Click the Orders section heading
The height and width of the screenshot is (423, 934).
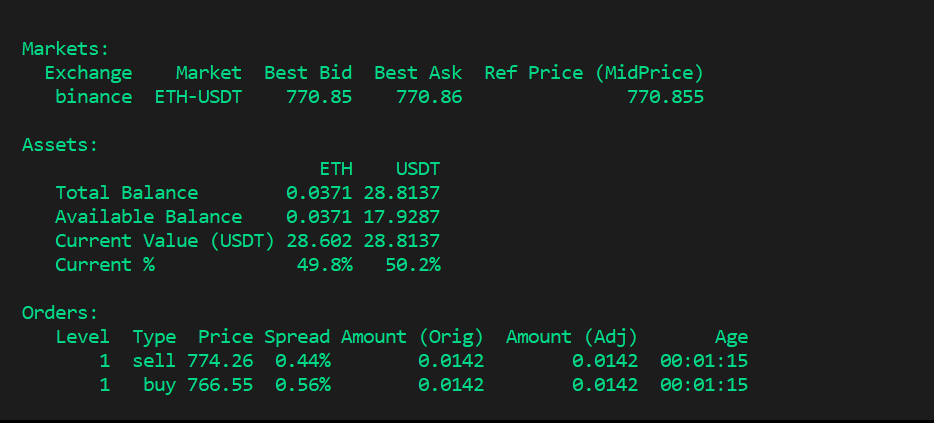(60, 313)
